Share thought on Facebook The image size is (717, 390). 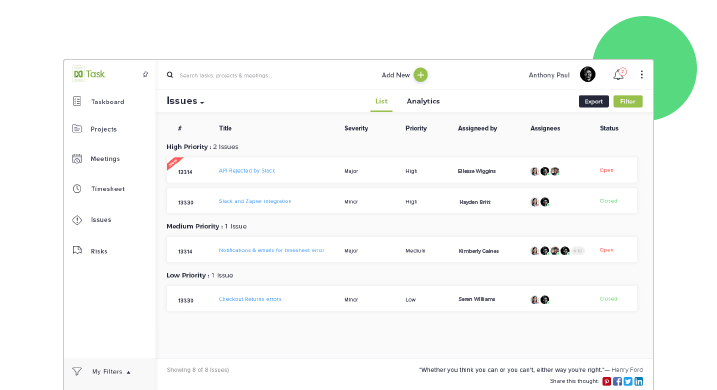click(x=617, y=381)
